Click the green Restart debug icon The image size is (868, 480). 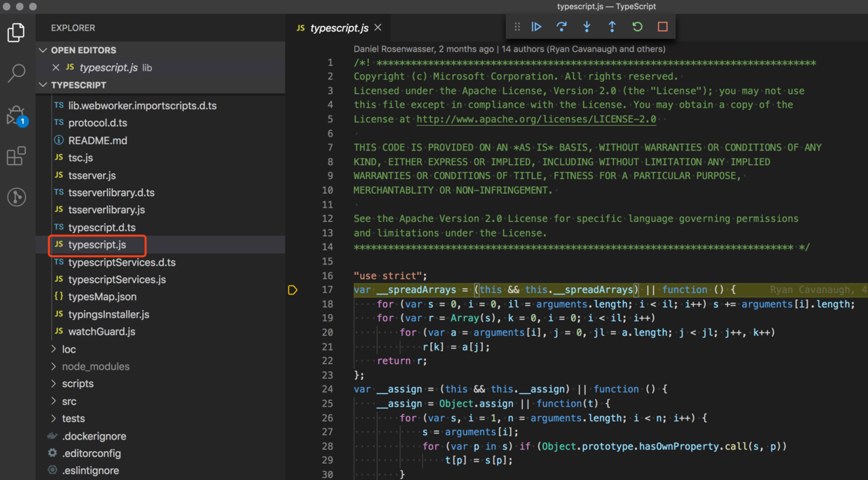637,27
